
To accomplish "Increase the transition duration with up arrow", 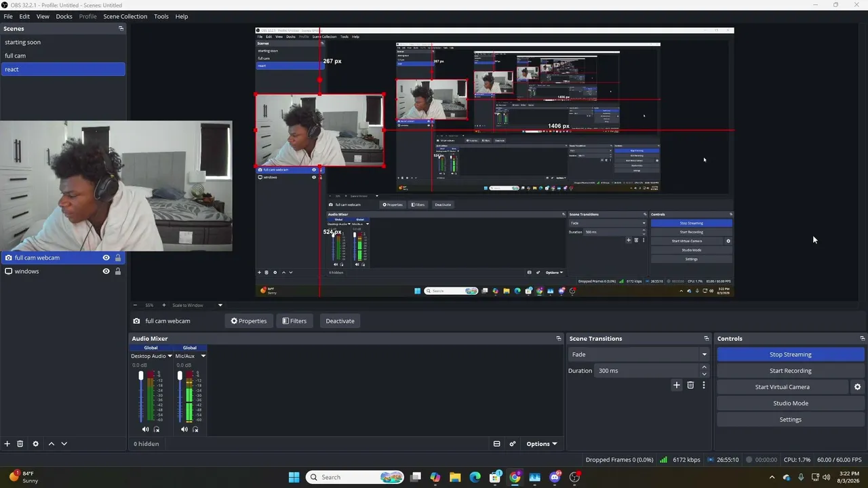I will pyautogui.click(x=704, y=367).
